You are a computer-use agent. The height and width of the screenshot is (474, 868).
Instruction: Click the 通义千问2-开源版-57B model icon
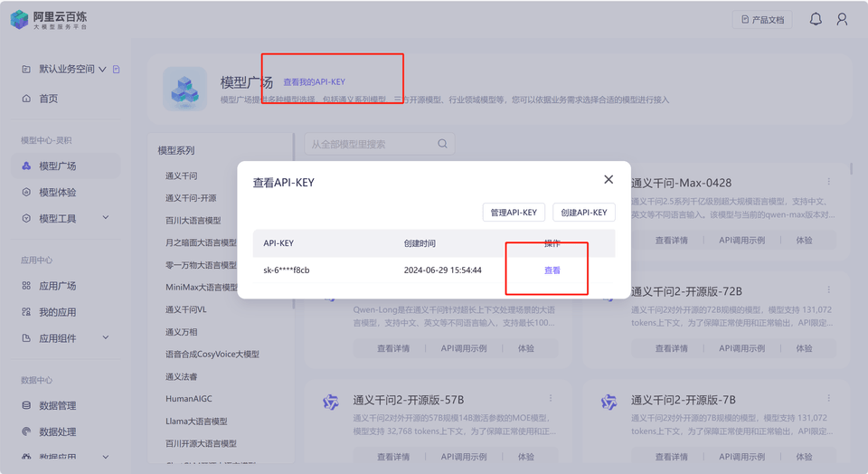pos(331,402)
